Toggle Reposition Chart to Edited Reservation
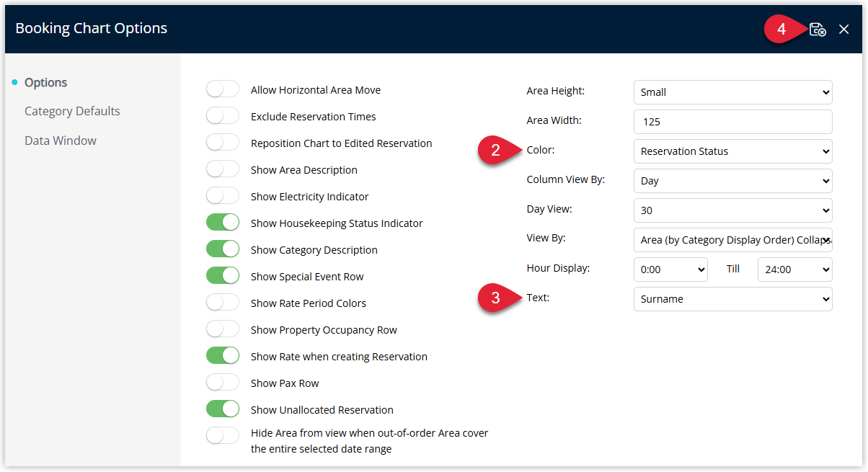868x472 pixels. (222, 143)
